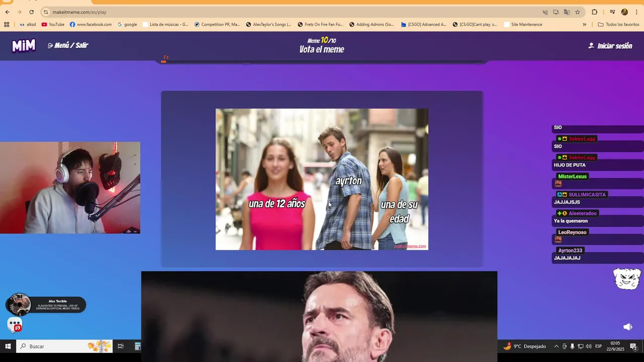The width and height of the screenshot is (644, 362).
Task: Click Aleeteradoo username in chat
Action: (x=583, y=213)
